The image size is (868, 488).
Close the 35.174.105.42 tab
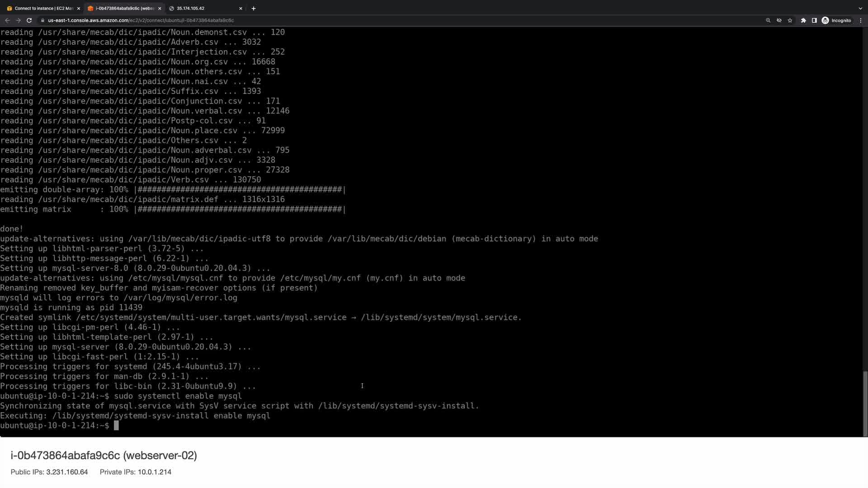click(241, 8)
